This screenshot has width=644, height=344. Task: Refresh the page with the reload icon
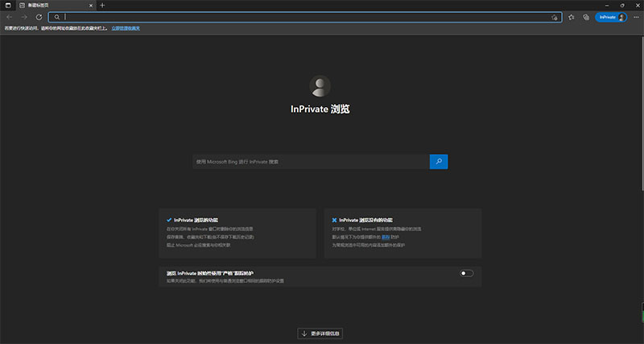coord(39,17)
